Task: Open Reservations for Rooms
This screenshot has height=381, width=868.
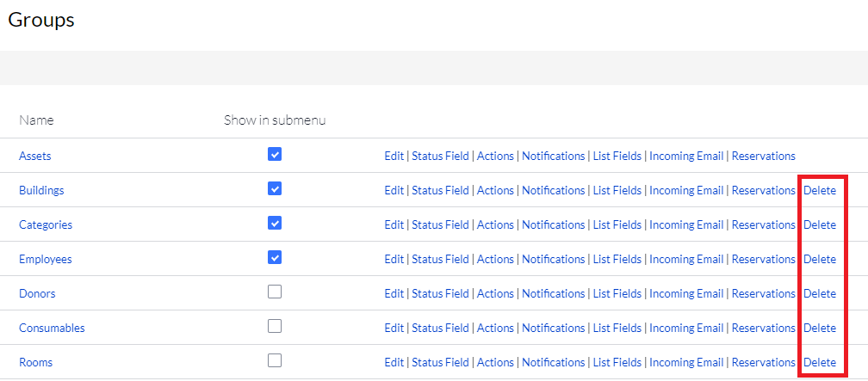Action: click(763, 362)
